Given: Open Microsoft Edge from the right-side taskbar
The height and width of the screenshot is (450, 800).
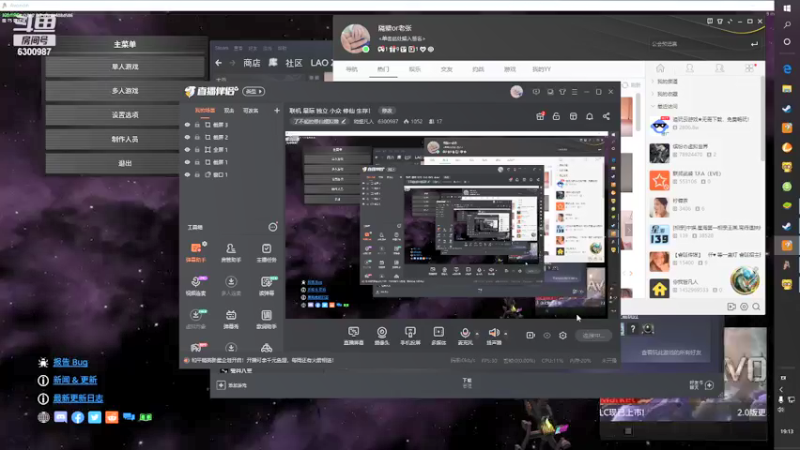Looking at the screenshot, I should tap(787, 68).
